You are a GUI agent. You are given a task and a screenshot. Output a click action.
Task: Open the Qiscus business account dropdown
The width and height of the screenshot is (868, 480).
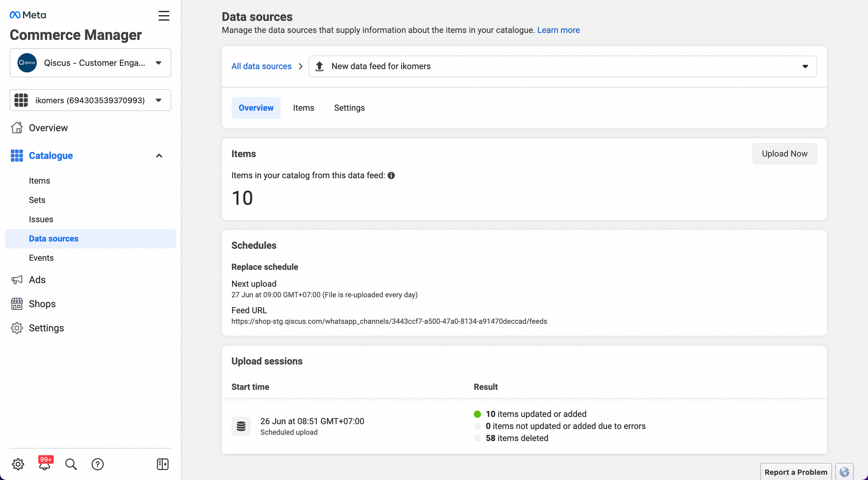90,63
